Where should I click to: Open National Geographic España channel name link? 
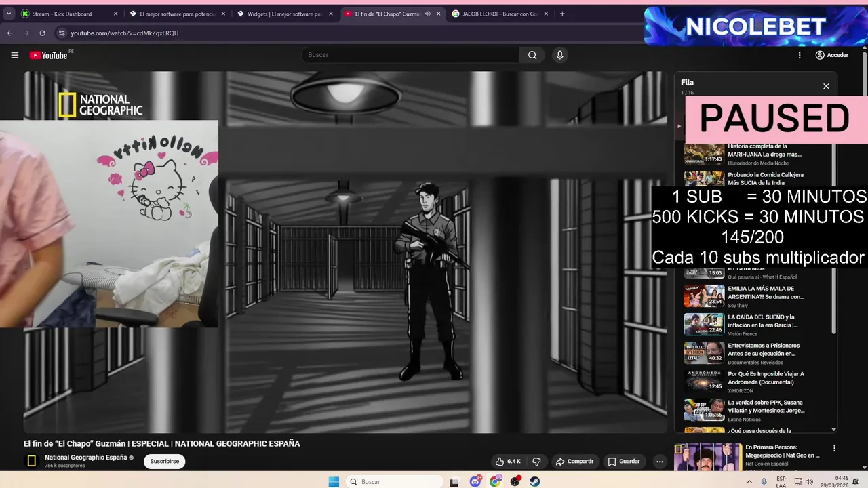click(x=86, y=457)
